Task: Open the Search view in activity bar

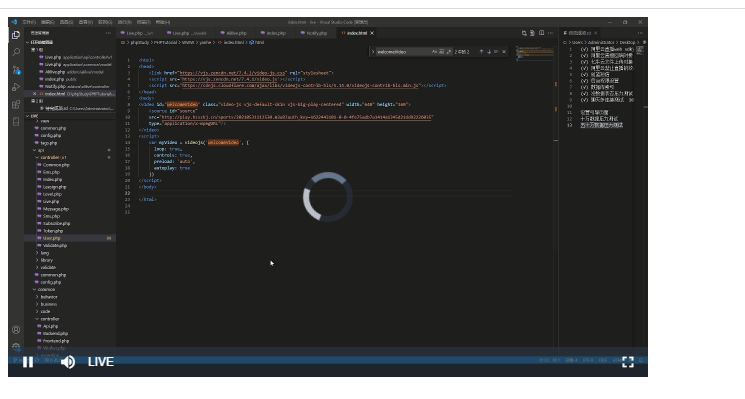Action: [16, 52]
